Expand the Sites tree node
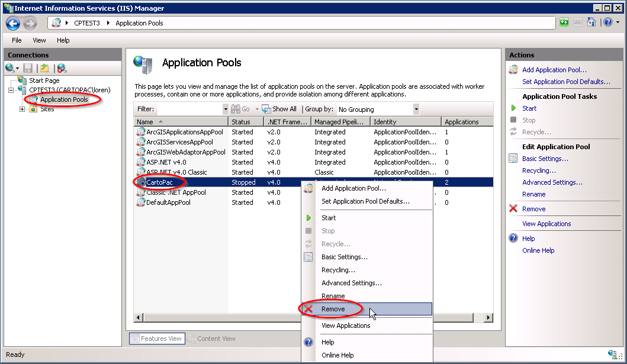 pyautogui.click(x=22, y=109)
